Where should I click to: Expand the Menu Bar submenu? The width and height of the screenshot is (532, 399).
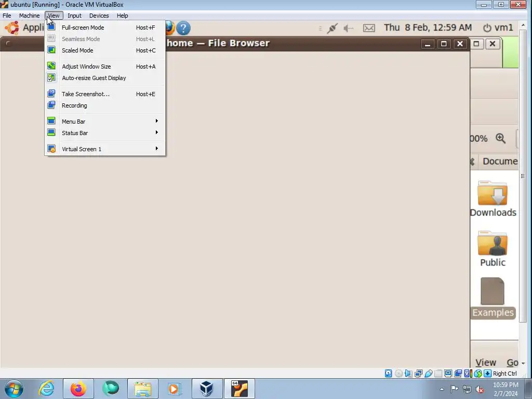point(105,122)
